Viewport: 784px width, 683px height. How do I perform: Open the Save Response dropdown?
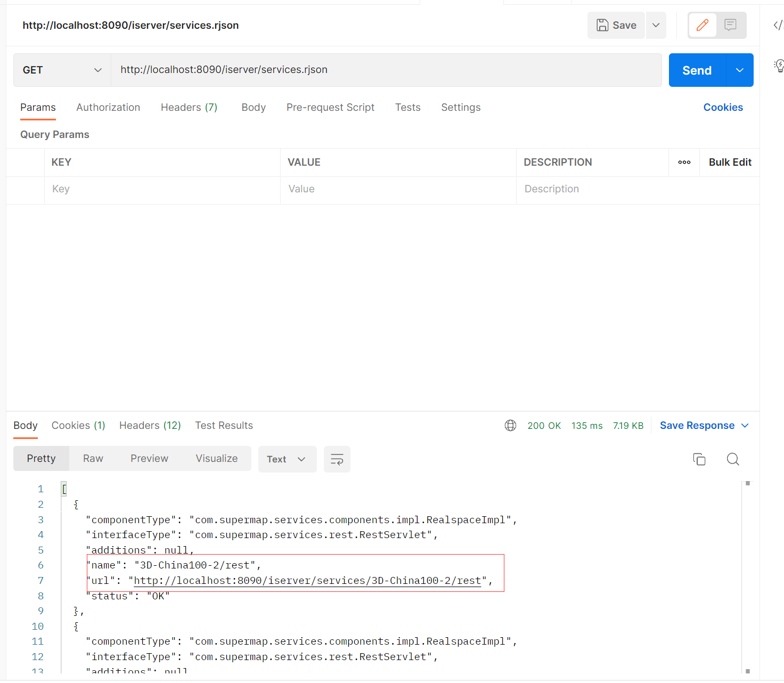704,426
